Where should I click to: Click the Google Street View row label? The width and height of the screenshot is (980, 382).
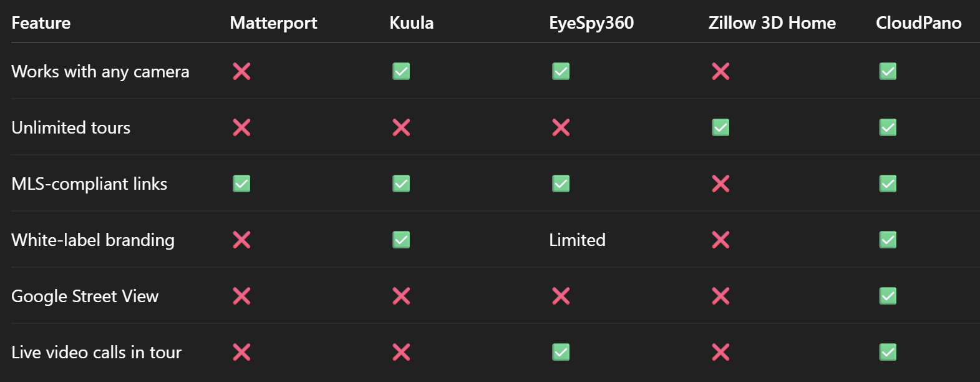coord(85,296)
